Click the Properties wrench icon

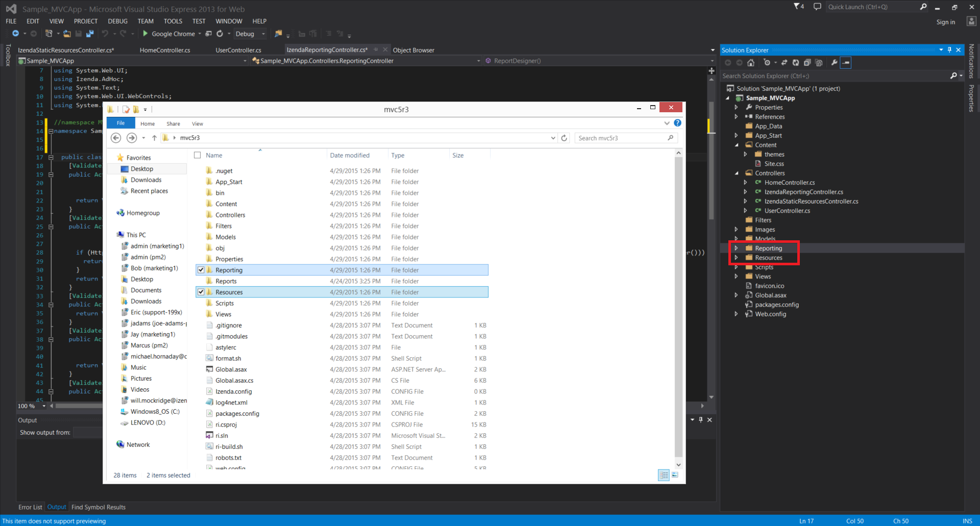[834, 63]
